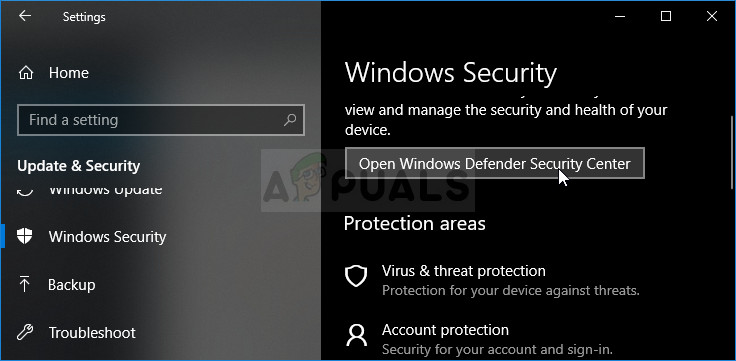736x361 pixels.
Task: Select Troubleshoot in the sidebar
Action: point(92,333)
